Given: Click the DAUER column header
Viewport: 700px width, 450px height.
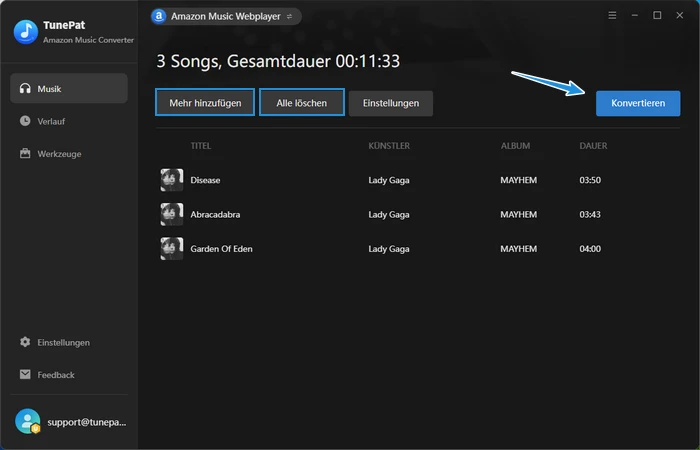Looking at the screenshot, I should (593, 146).
